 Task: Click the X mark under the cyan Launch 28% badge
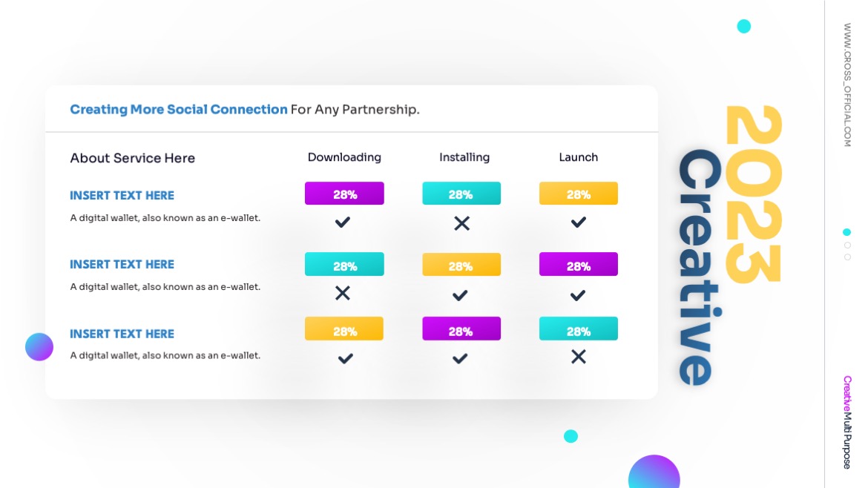[579, 357]
